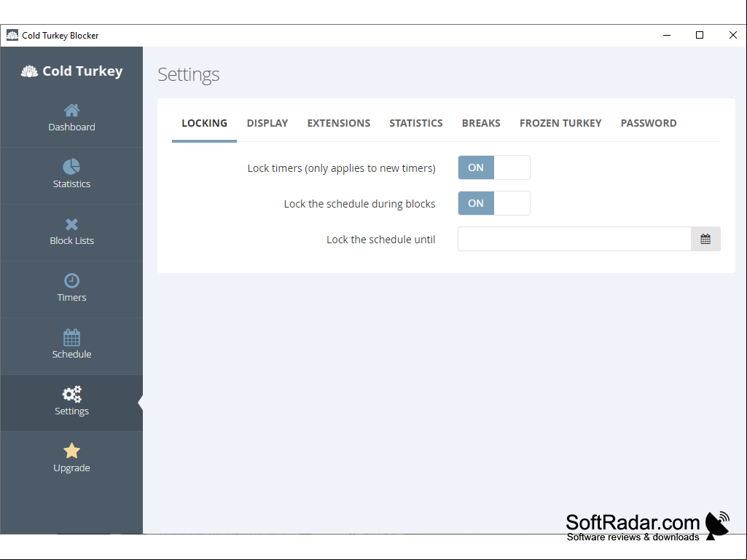Close the Cold Turkey Blocker window

click(x=732, y=35)
